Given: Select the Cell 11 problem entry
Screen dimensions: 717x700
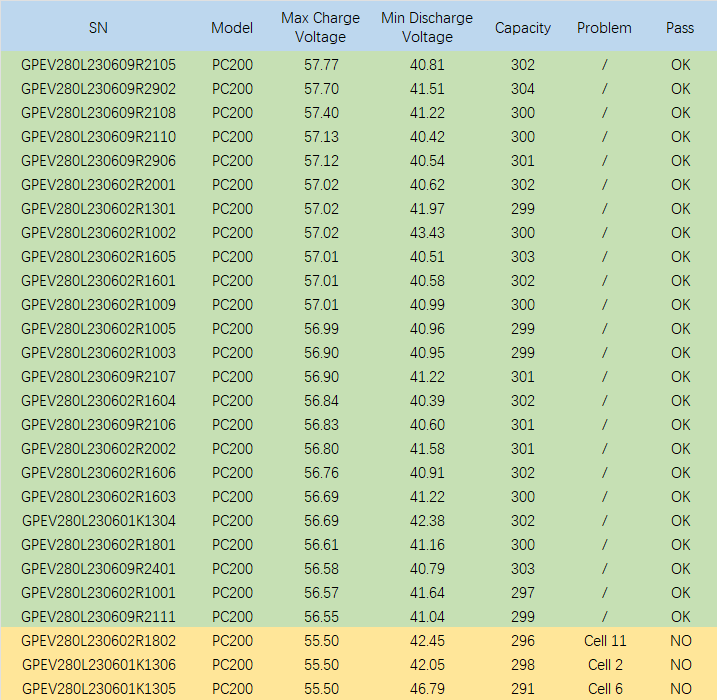Looking at the screenshot, I should 606,641.
